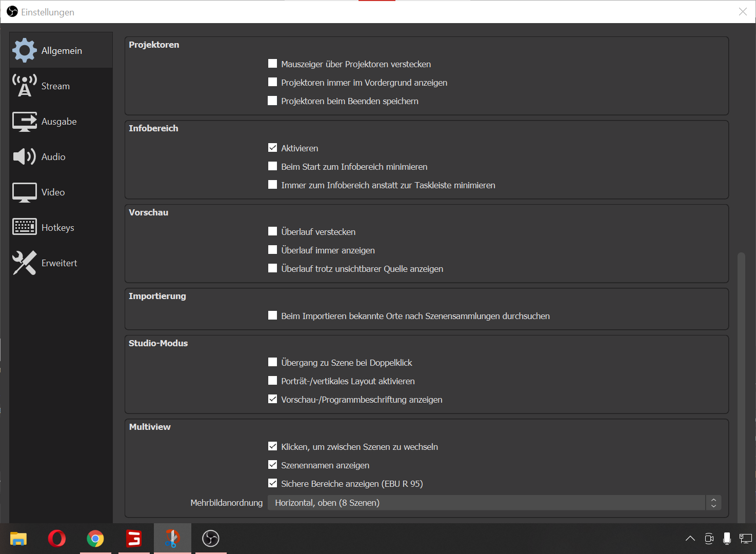
Task: Enable Mauszeiger über Projektoren verstecken
Action: [x=273, y=64]
